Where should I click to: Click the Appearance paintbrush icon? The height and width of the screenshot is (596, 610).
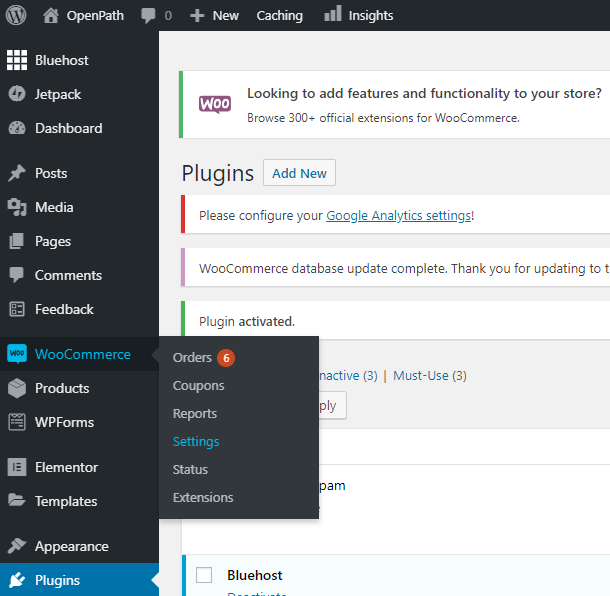(17, 546)
